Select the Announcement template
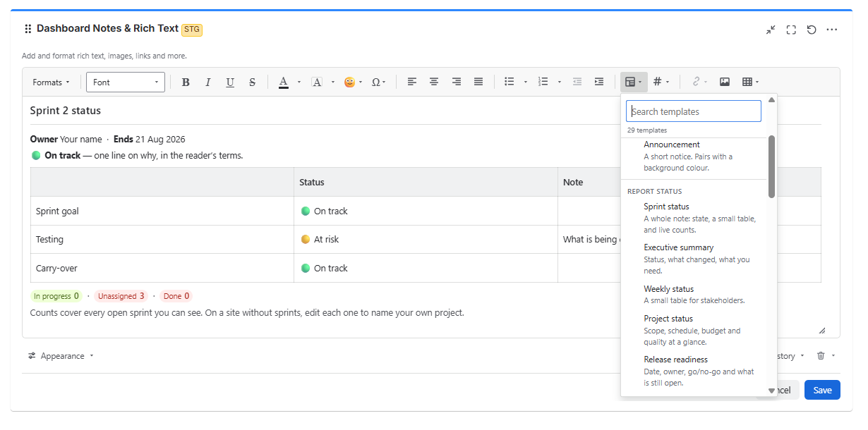This screenshot has height=430, width=868. point(694,156)
